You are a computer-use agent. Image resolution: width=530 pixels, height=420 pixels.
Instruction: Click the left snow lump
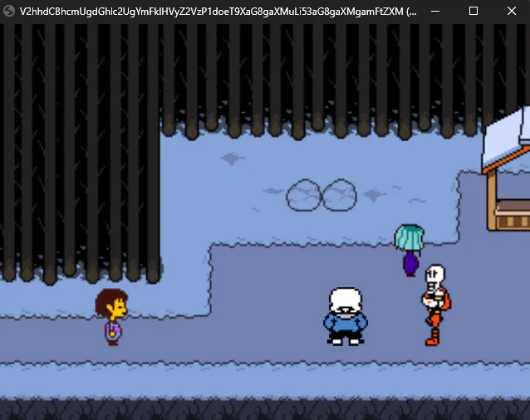tap(303, 195)
